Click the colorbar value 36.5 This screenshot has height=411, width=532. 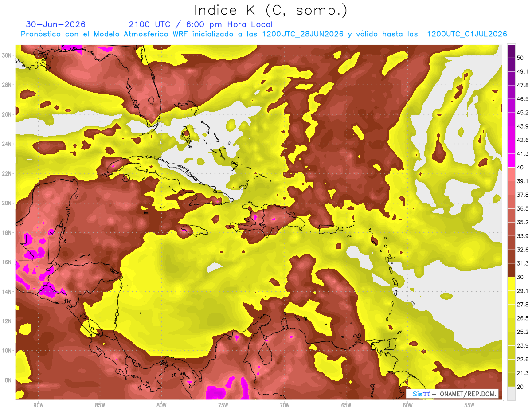click(x=522, y=208)
